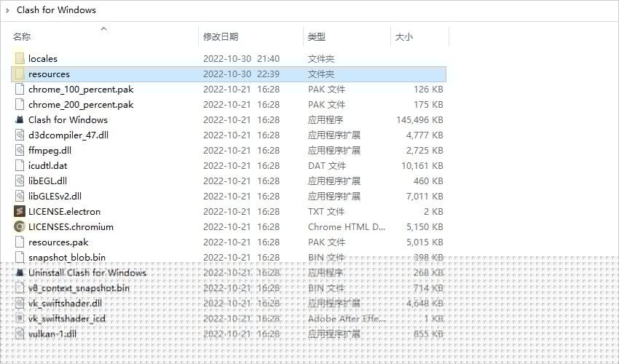Select the vk_swiftshader_icd file name
Image resolution: width=619 pixels, height=364 pixels.
tap(67, 319)
